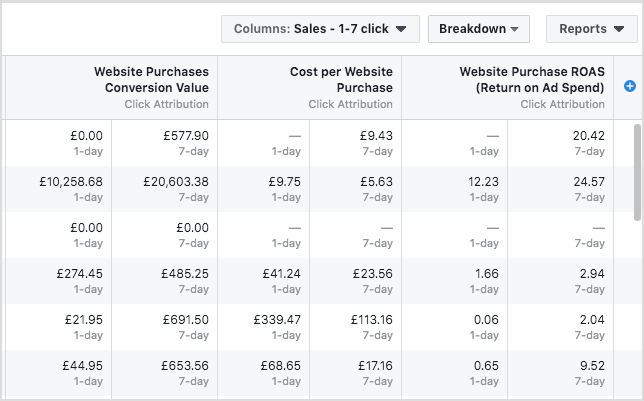
Task: Click the Cost per Website Purchase header
Action: 341,80
